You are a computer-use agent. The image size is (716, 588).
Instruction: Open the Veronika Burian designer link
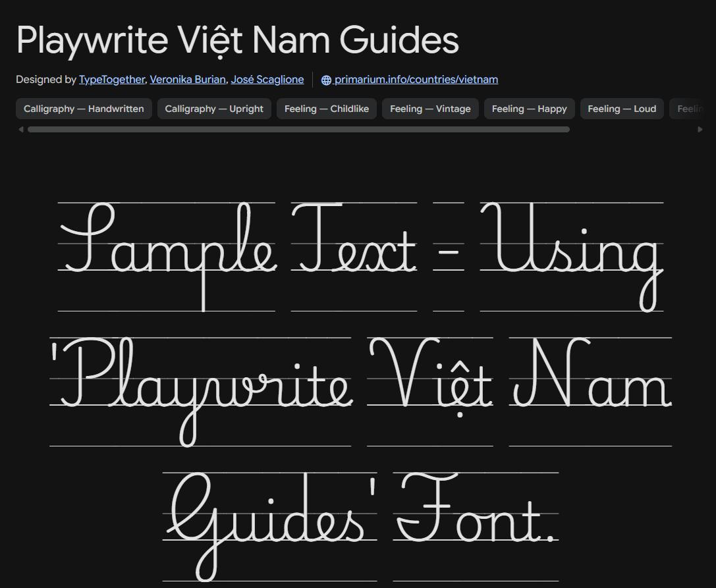pyautogui.click(x=188, y=80)
